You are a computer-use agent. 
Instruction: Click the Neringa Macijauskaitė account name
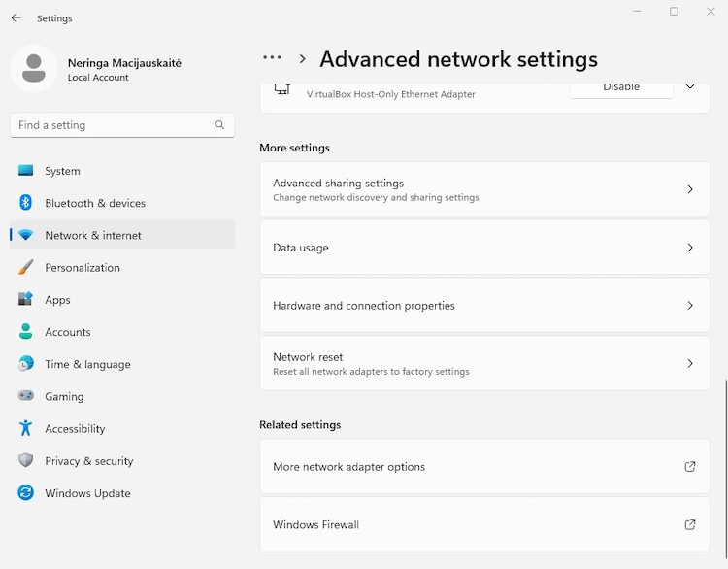124,63
